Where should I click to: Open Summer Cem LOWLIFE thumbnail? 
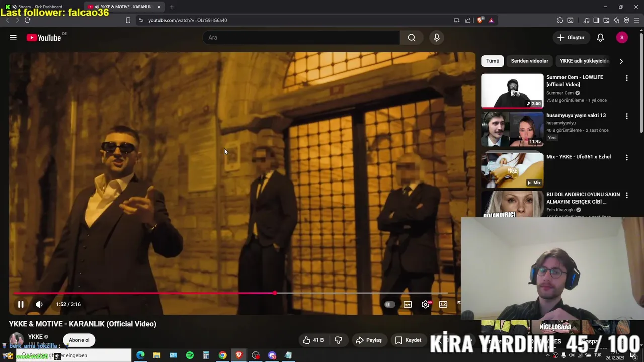click(513, 91)
